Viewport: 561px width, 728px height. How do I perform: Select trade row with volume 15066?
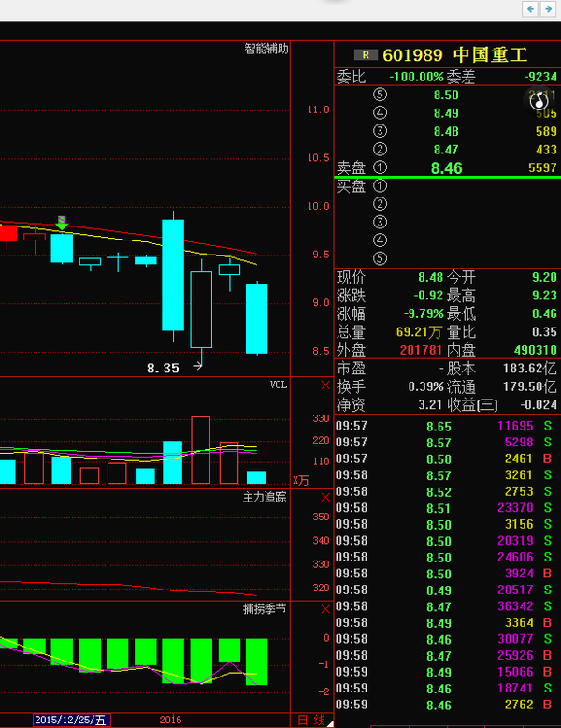pos(444,672)
